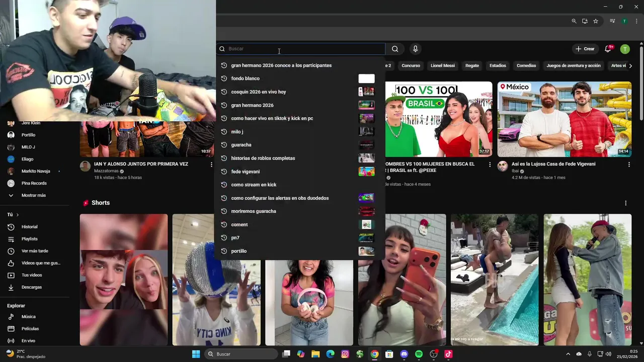Open File Explorer from the taskbar

(315, 354)
